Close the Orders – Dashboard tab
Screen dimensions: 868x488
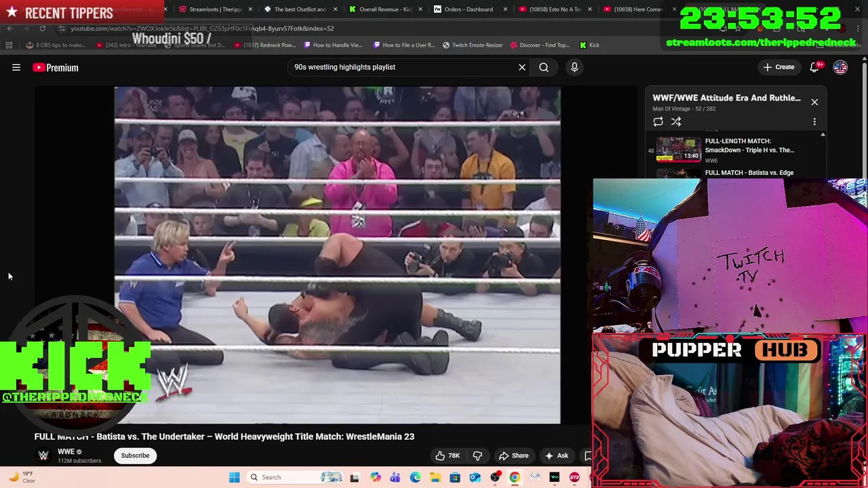pyautogui.click(x=505, y=9)
